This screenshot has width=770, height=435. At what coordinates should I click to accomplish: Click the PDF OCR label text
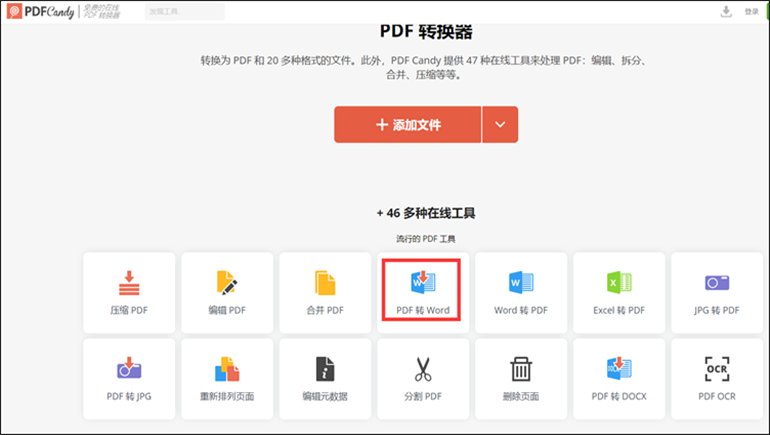click(x=717, y=396)
